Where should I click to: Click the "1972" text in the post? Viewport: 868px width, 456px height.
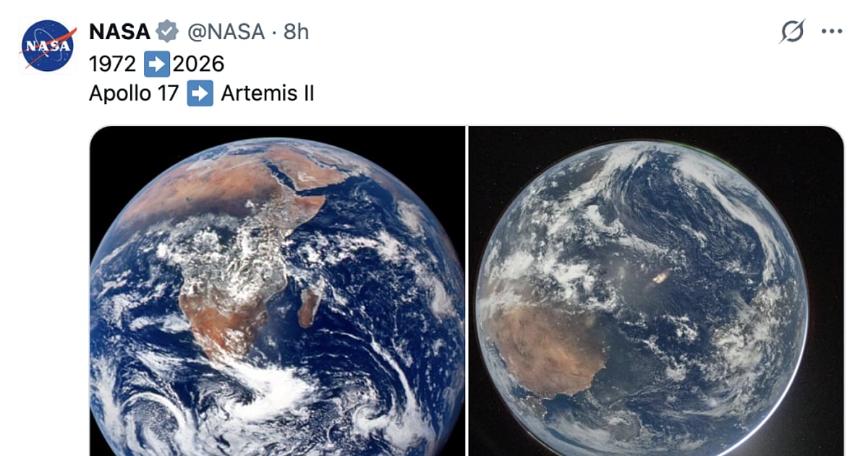click(112, 64)
